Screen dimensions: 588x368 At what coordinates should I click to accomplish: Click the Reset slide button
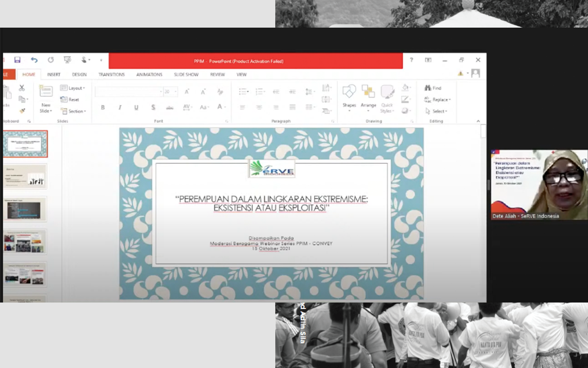click(x=70, y=99)
